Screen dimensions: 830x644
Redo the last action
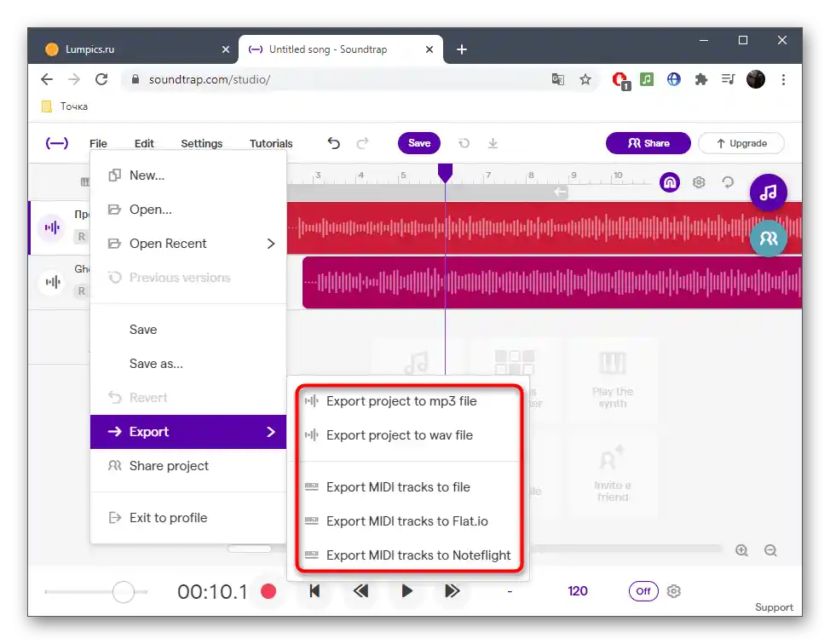click(363, 143)
